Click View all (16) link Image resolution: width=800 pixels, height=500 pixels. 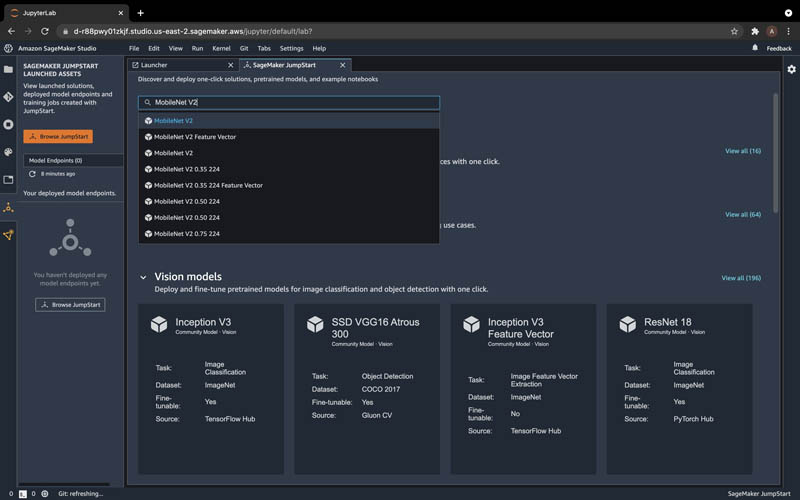click(x=743, y=151)
